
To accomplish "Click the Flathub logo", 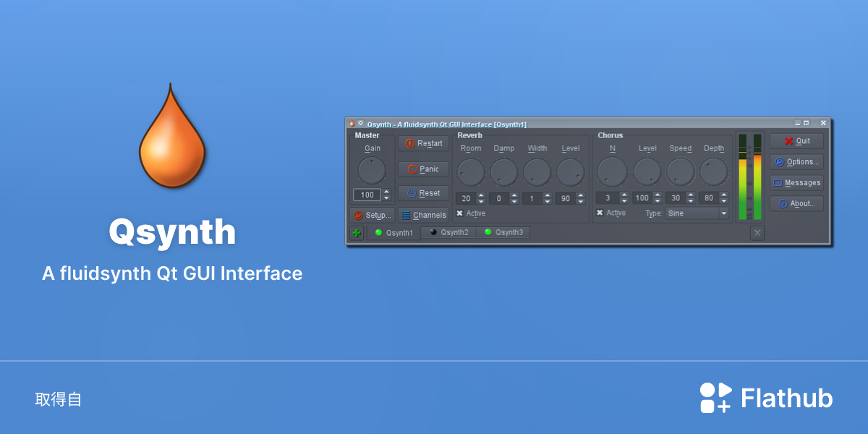I will click(x=766, y=398).
